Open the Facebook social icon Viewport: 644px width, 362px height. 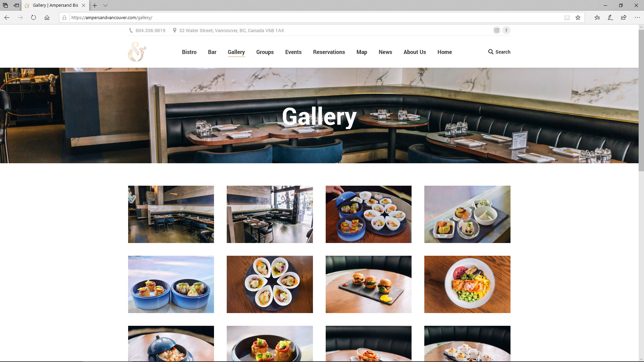[506, 30]
